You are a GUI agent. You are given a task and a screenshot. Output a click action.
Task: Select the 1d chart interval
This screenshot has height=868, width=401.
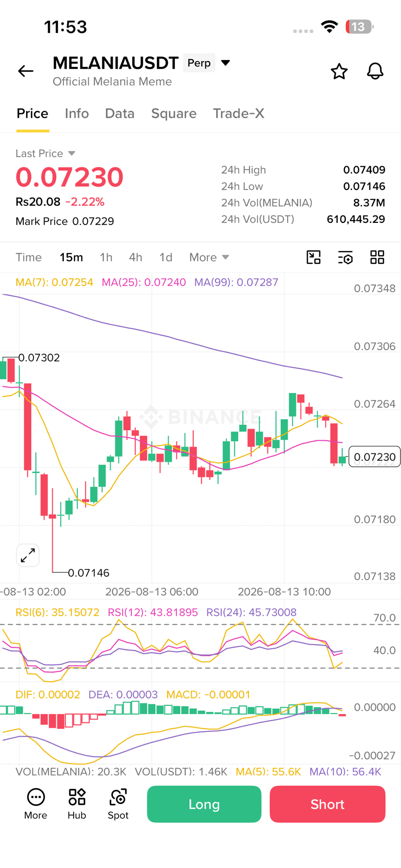pyautogui.click(x=166, y=257)
